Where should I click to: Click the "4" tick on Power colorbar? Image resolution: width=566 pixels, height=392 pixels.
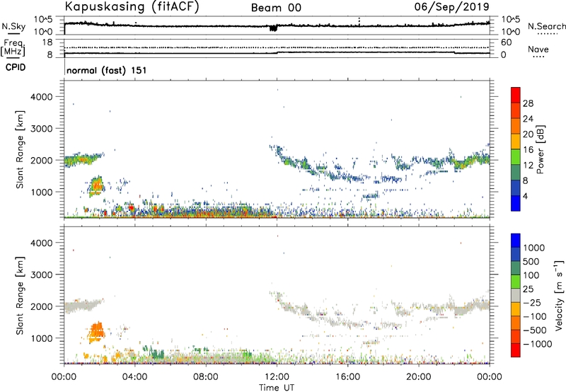click(x=525, y=196)
